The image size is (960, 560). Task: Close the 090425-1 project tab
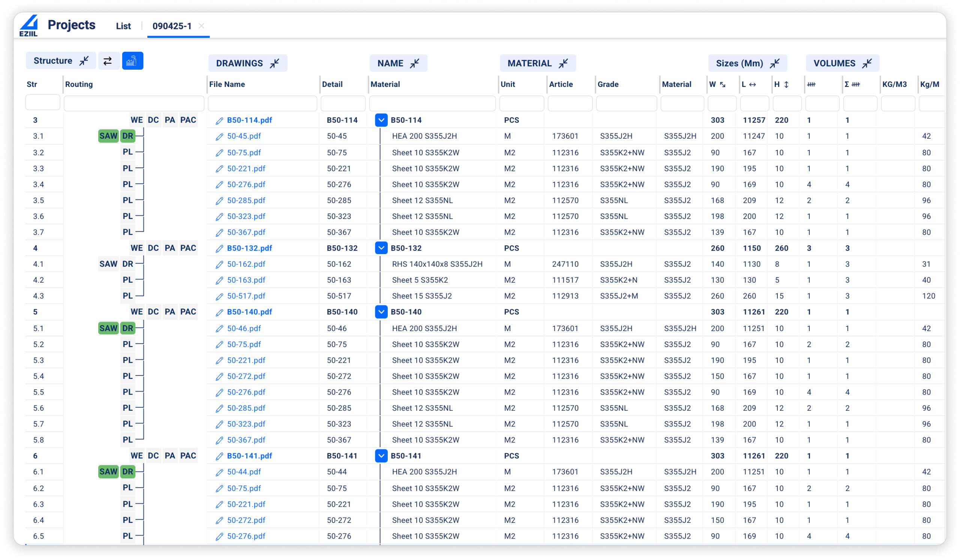[201, 26]
